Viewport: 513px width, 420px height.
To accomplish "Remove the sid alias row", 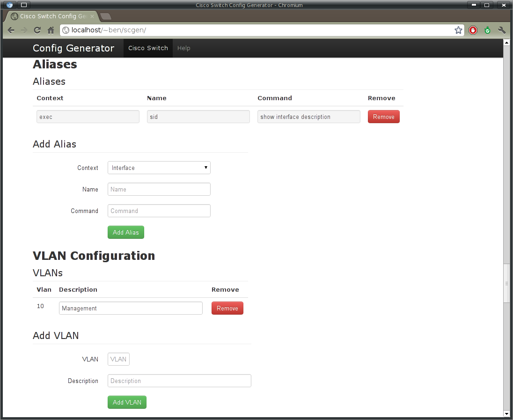I will click(383, 117).
